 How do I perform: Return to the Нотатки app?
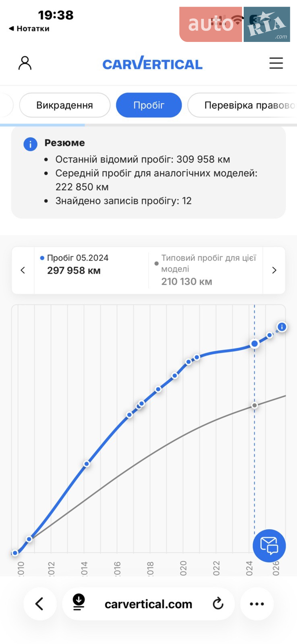29,29
